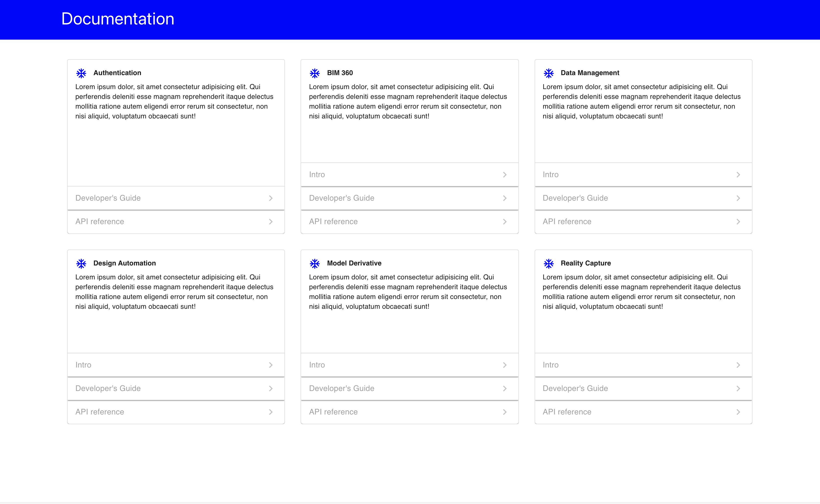Open Reality Capture's API reference chevron
The image size is (820, 504).
tap(738, 412)
